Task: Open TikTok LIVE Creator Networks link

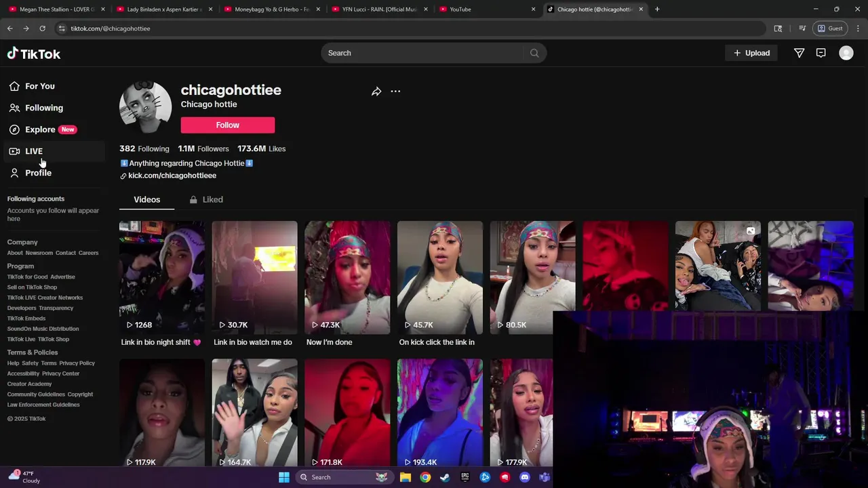Action: coord(45,298)
